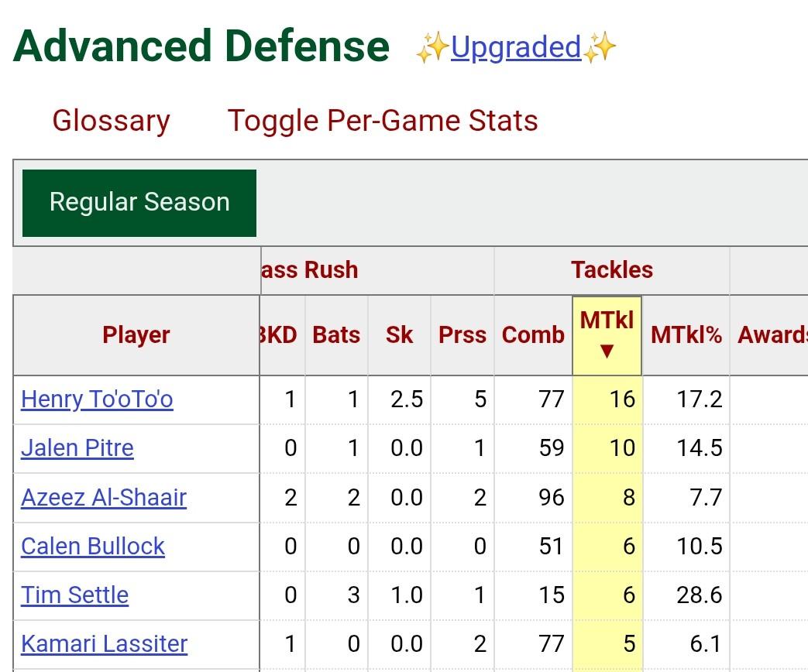Open Calen Bullock player page

click(93, 546)
